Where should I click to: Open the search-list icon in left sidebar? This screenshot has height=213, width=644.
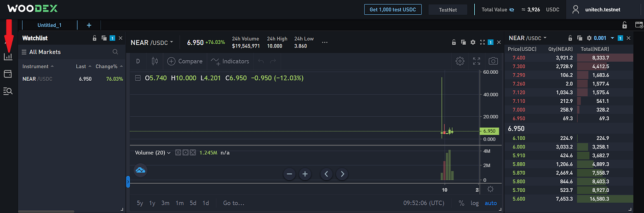[8, 91]
